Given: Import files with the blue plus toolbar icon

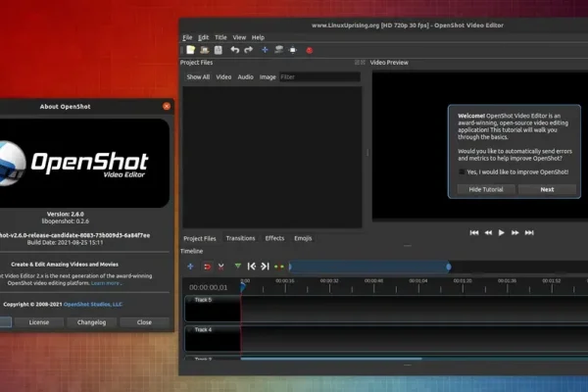Looking at the screenshot, I should (x=265, y=50).
